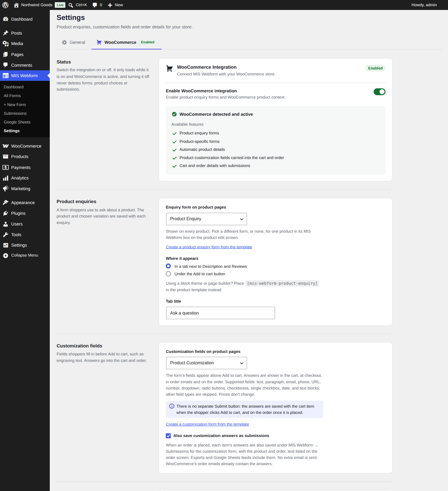Open sidebar Settings sliders icon
The width and height of the screenshot is (448, 491).
click(x=5, y=245)
